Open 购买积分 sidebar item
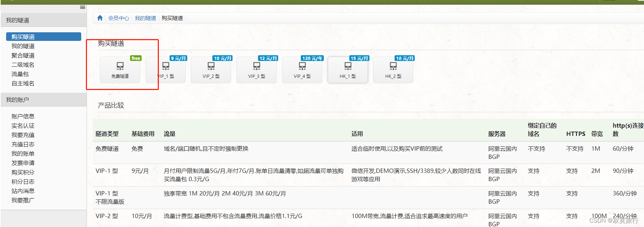Screen dimensions: 644x227 tap(23, 172)
